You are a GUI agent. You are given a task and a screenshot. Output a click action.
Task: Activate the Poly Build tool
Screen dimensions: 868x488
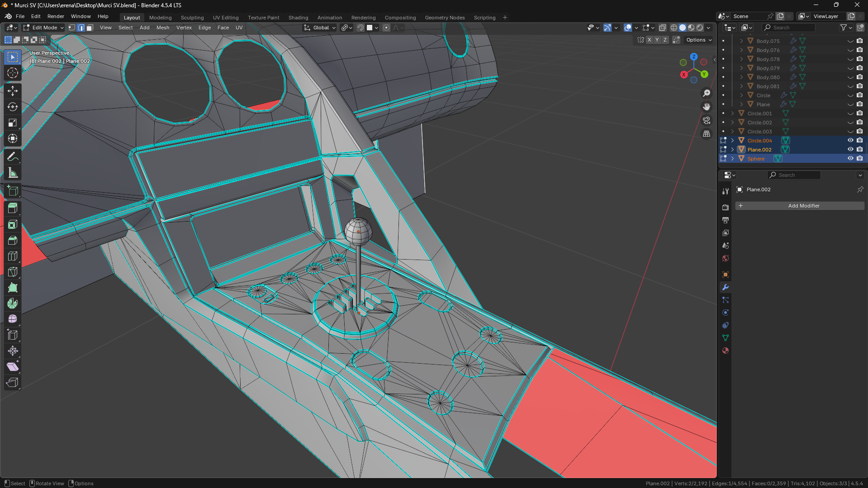13,288
